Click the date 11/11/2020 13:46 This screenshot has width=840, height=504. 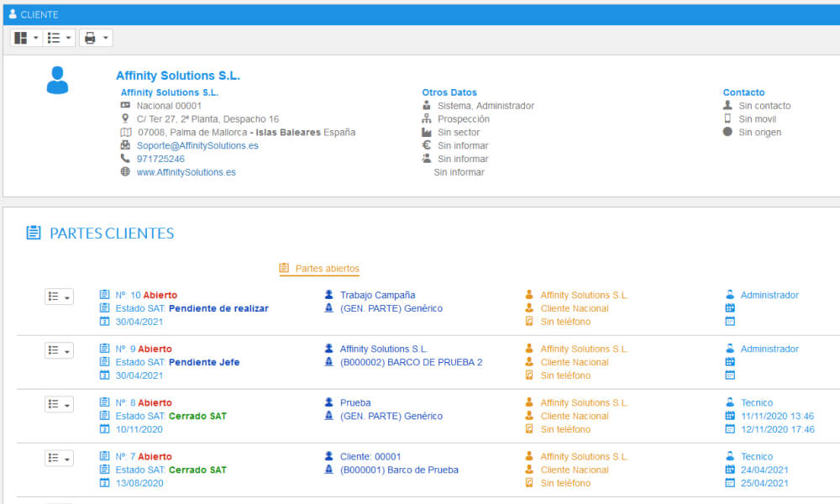[777, 416]
